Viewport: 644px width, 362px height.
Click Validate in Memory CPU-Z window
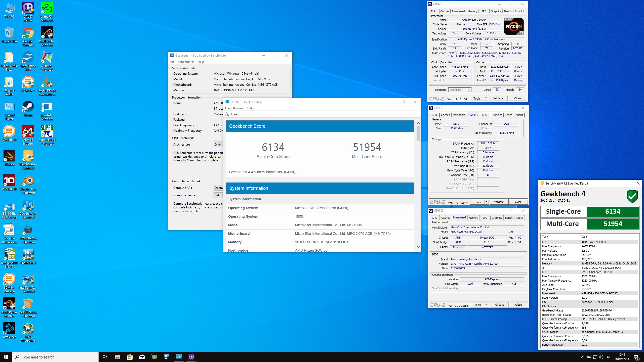[499, 202]
